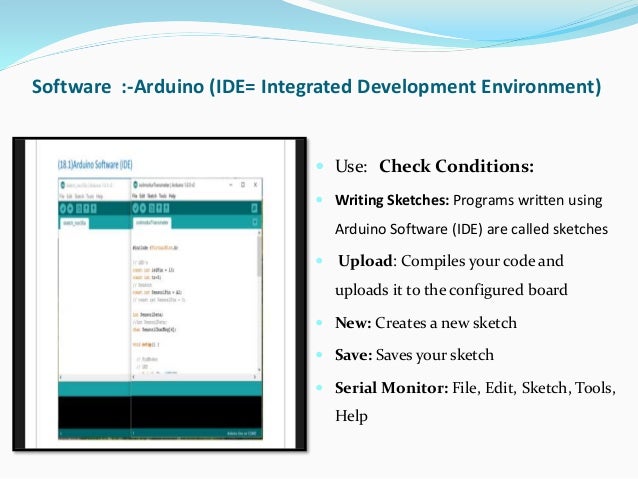
Task: Click the embedded Arduino IDE screenshot image
Action: [160, 294]
